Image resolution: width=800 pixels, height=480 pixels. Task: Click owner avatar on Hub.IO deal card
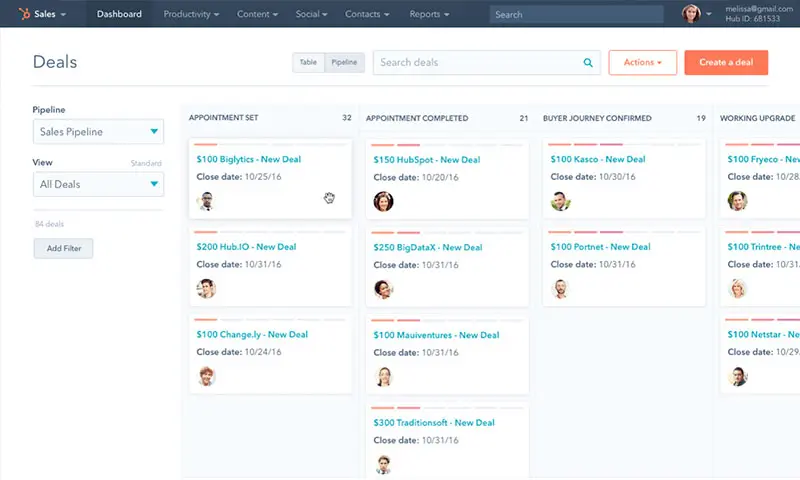[206, 289]
